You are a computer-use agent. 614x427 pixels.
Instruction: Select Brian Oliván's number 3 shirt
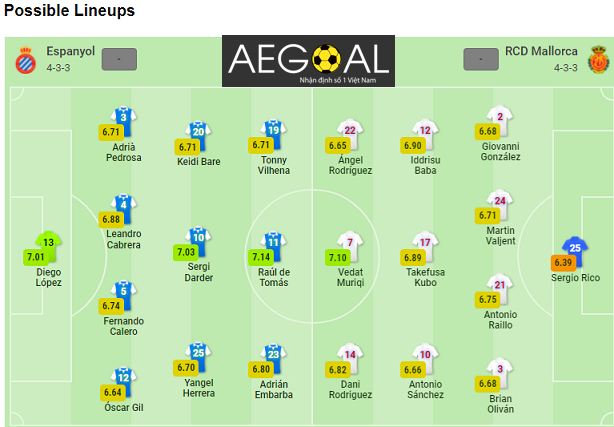(500, 373)
